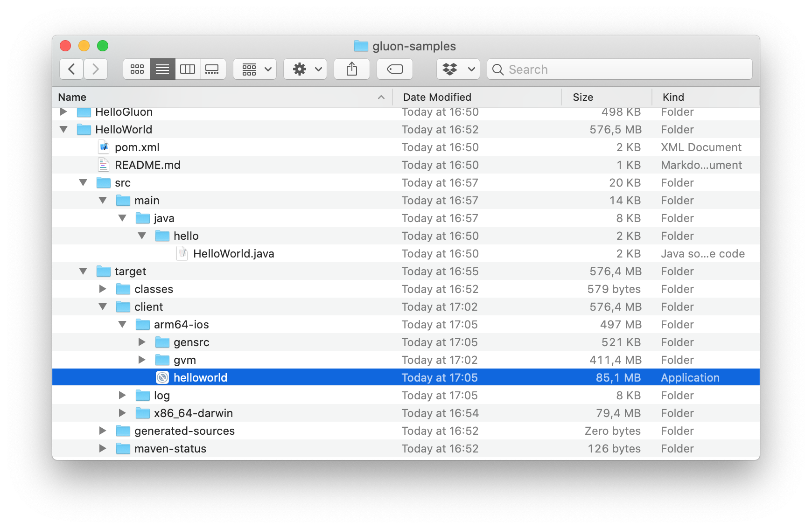The width and height of the screenshot is (812, 529).
Task: Collapse the HelloWorld folder
Action: (63, 129)
